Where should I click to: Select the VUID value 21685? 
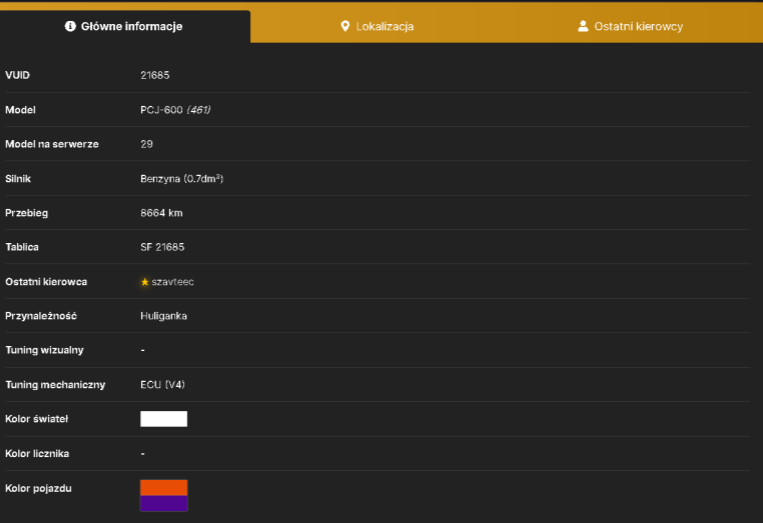(155, 75)
